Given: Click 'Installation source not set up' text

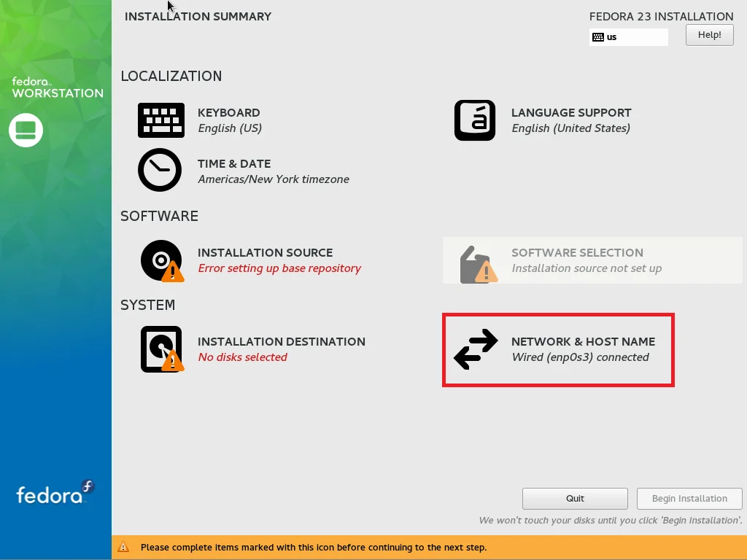Looking at the screenshot, I should tap(587, 268).
